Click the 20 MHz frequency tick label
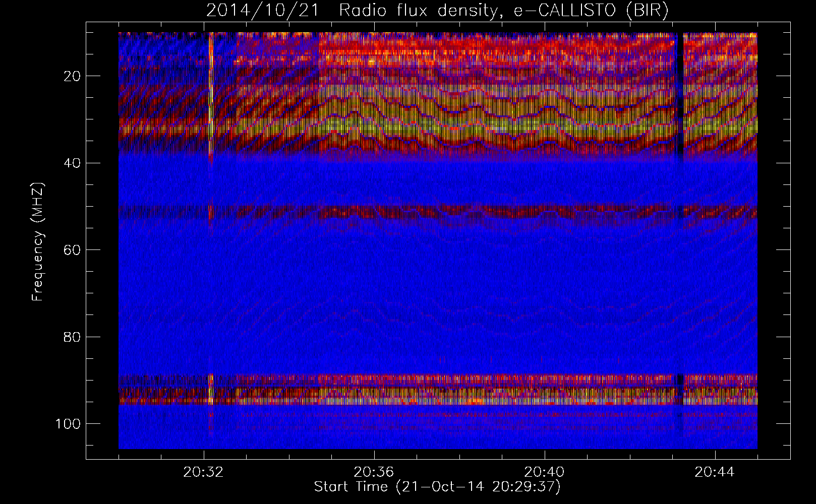 click(x=72, y=76)
